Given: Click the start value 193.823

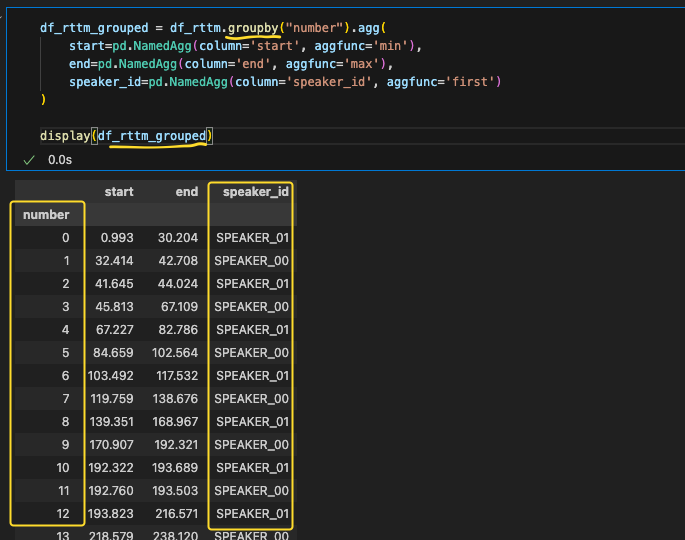Looking at the screenshot, I should pyautogui.click(x=111, y=514).
